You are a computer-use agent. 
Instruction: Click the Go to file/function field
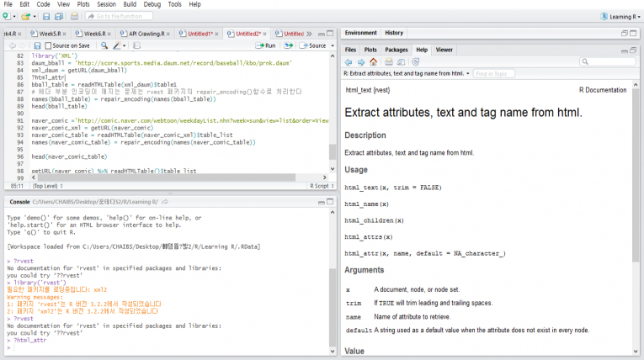tap(118, 16)
